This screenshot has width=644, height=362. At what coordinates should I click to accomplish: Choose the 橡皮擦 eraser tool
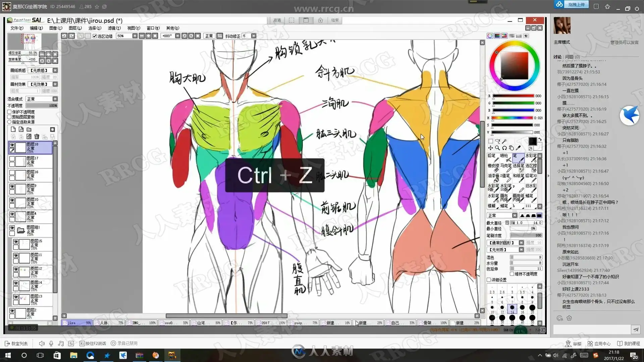[x=493, y=168]
